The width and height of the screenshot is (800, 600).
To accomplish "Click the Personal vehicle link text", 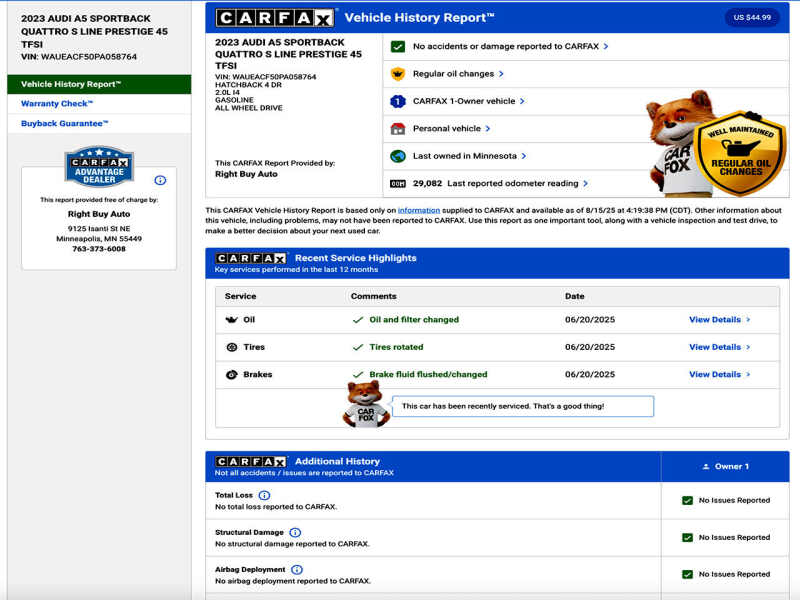I will click(446, 129).
